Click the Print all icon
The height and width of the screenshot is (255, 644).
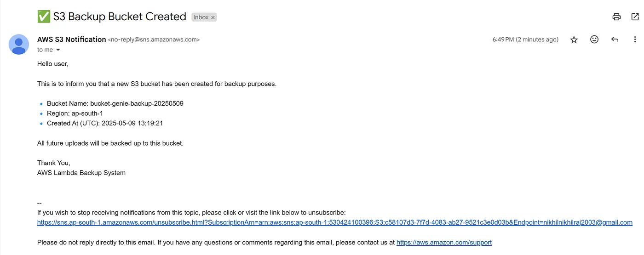pyautogui.click(x=616, y=17)
